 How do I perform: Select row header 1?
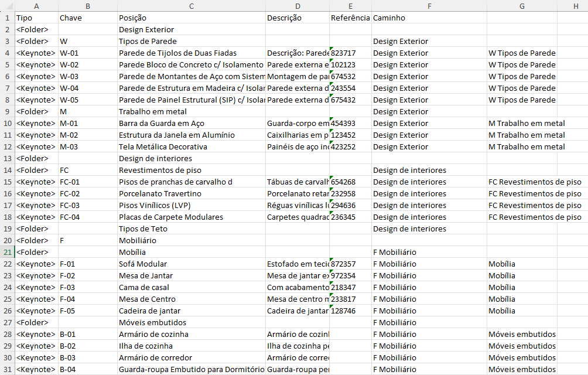click(6, 18)
